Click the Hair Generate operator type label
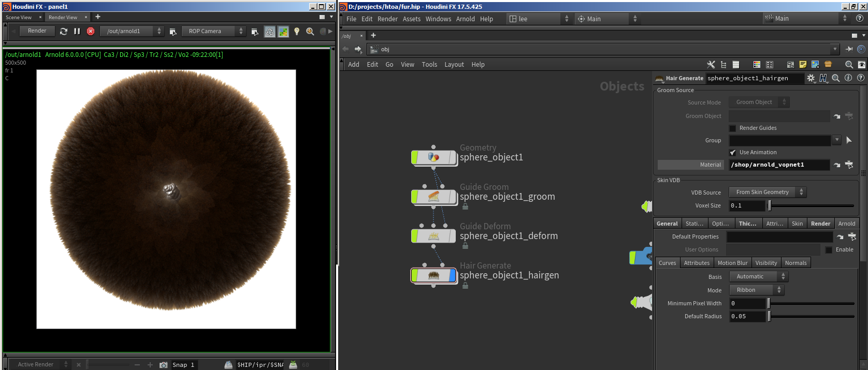 coord(684,78)
